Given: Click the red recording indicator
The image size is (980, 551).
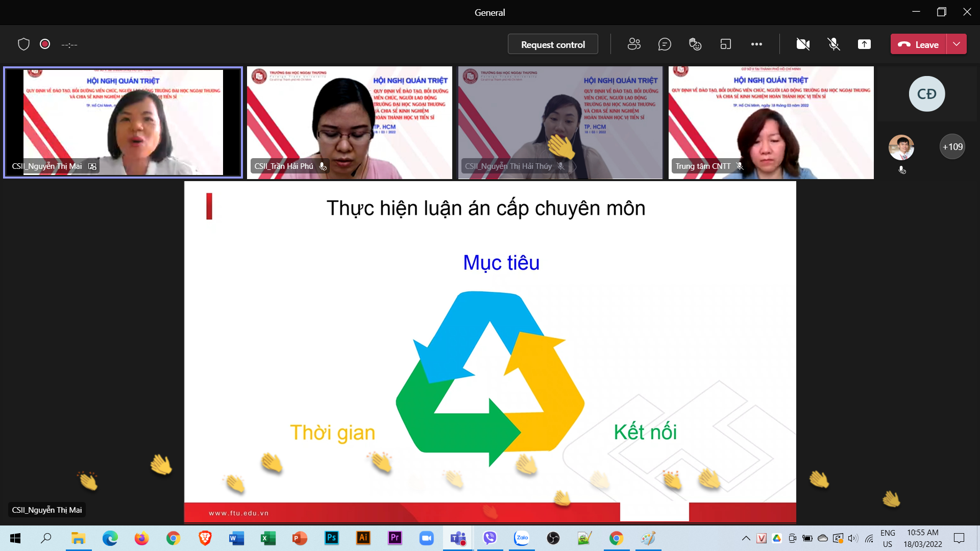Looking at the screenshot, I should (45, 44).
